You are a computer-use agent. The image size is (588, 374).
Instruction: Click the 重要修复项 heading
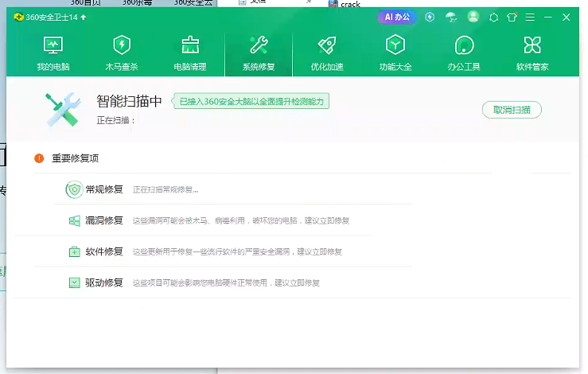[76, 158]
